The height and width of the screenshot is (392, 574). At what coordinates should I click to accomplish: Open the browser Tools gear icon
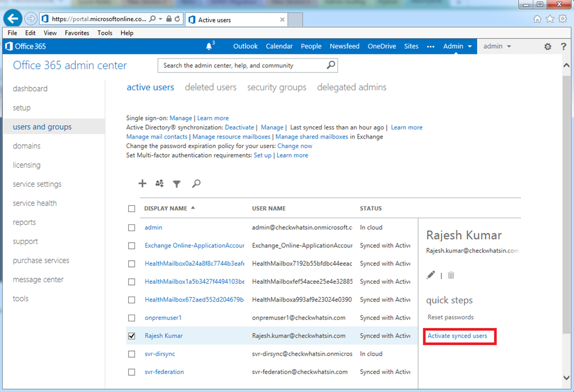(563, 19)
